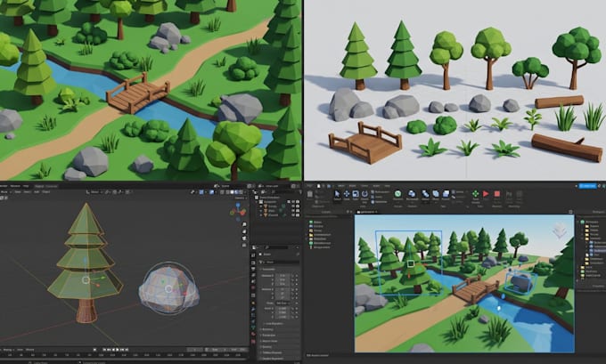Open rotation mode dropdown in Blender Transform panel
Viewport: 606px width, 364px height.
tap(283, 303)
